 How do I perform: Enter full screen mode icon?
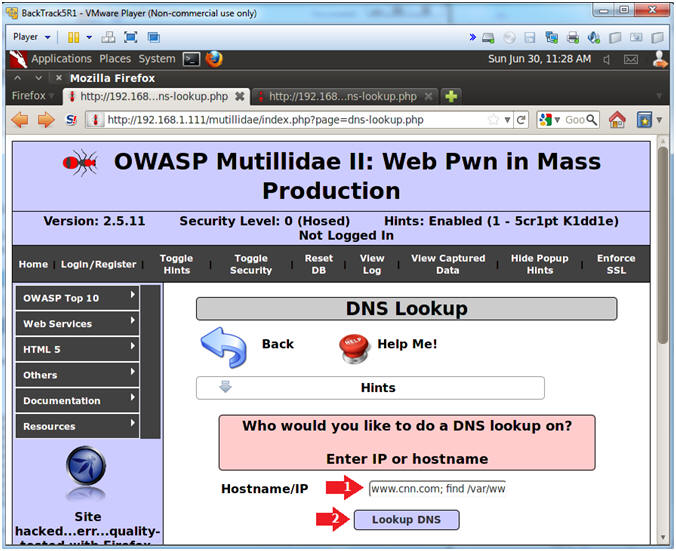click(131, 38)
